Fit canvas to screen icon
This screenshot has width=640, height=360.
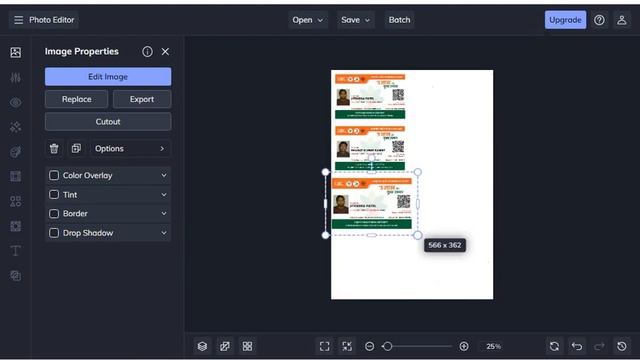click(324, 346)
